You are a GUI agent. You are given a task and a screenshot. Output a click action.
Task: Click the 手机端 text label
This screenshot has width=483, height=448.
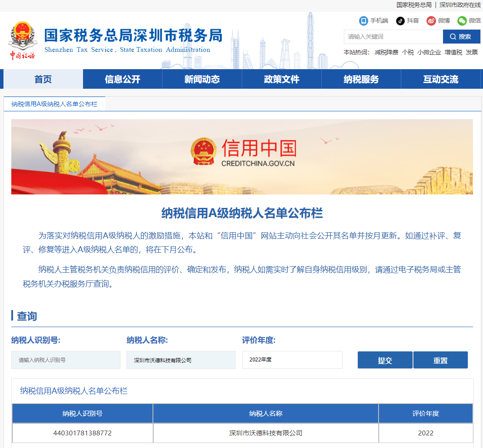click(x=379, y=20)
